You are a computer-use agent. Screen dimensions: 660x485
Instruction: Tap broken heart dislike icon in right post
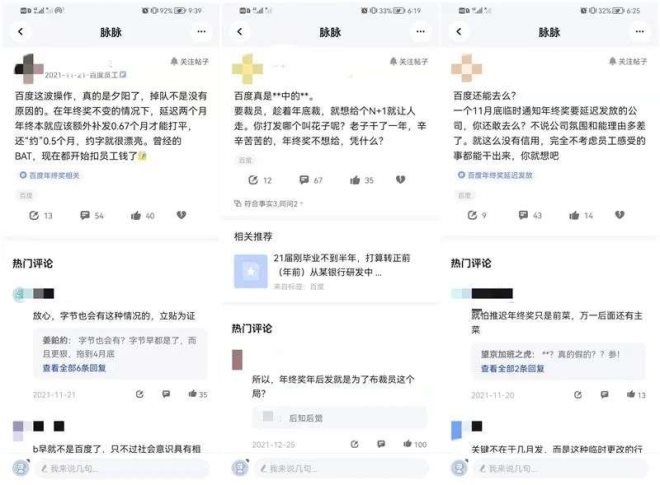click(619, 215)
